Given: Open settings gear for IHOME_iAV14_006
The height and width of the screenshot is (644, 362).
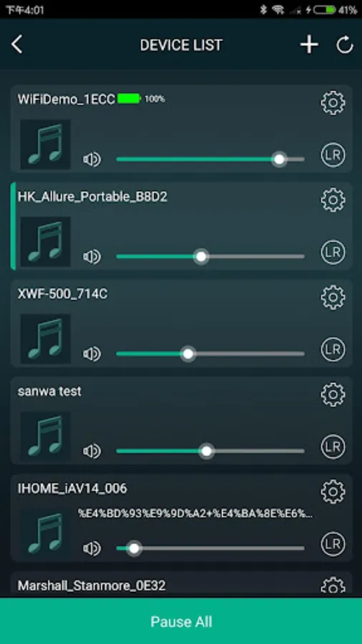Looking at the screenshot, I should [333, 492].
